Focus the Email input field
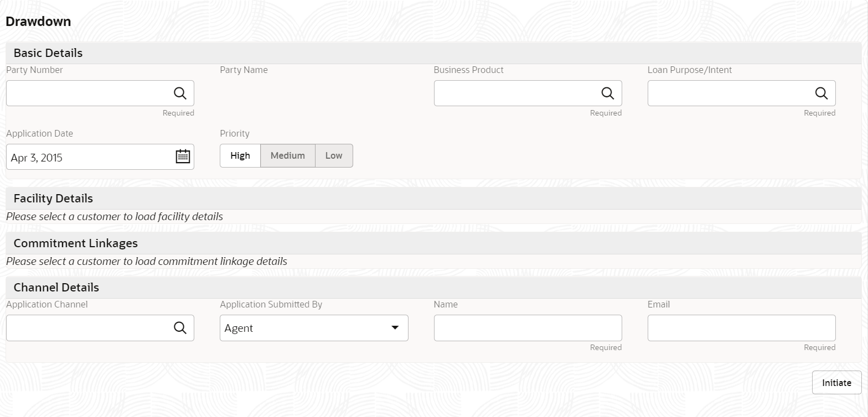The image size is (868, 417). point(742,328)
